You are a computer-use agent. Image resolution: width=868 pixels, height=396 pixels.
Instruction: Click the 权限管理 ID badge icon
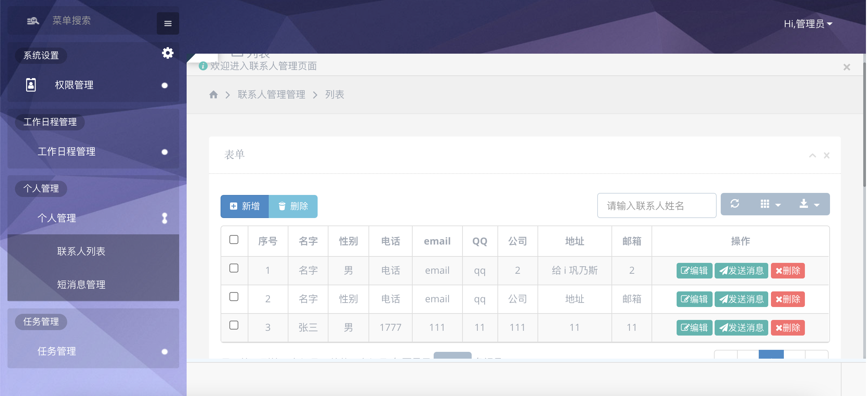click(x=31, y=85)
